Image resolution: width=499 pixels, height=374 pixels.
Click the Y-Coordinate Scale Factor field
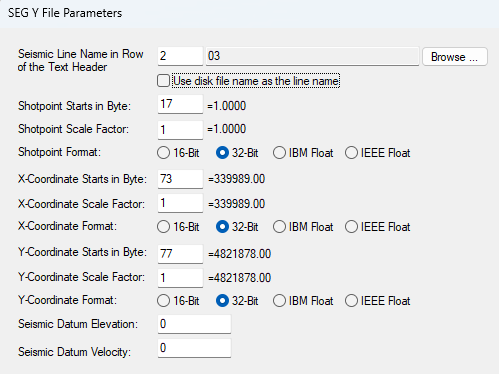pyautogui.click(x=180, y=278)
